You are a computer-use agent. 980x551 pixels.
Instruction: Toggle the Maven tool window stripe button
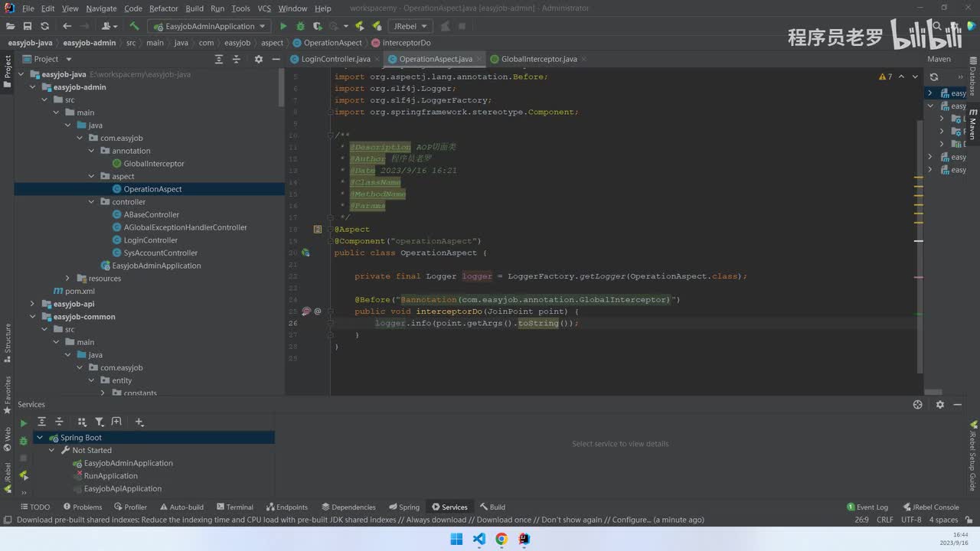click(973, 124)
